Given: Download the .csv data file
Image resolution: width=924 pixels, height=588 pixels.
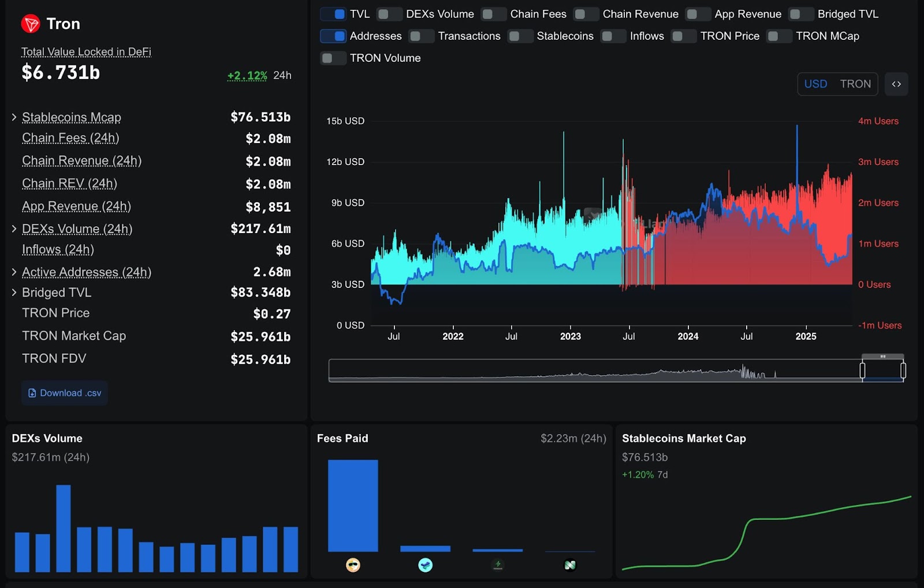Looking at the screenshot, I should coord(65,393).
